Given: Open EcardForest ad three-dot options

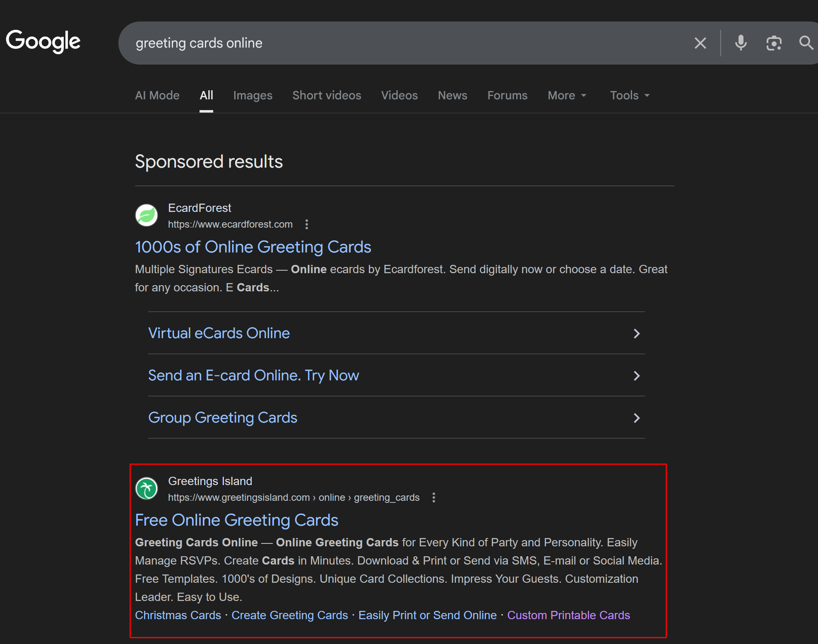Looking at the screenshot, I should click(306, 224).
